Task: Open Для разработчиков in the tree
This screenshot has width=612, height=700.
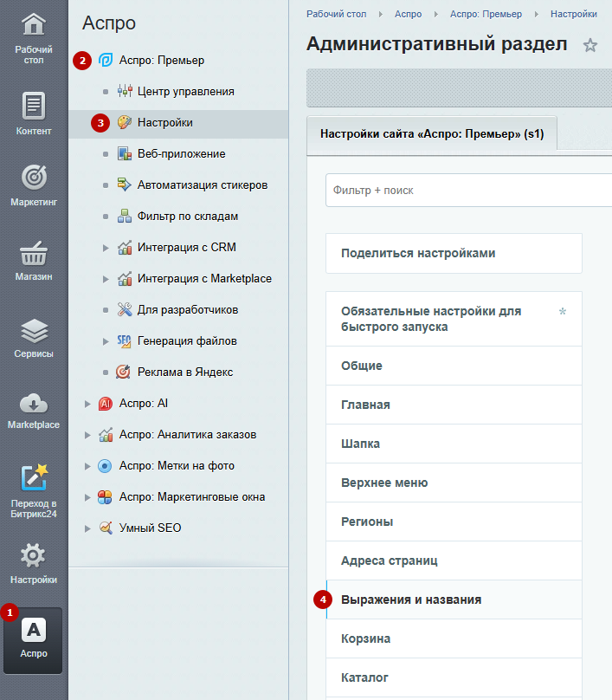Action: 178,310
